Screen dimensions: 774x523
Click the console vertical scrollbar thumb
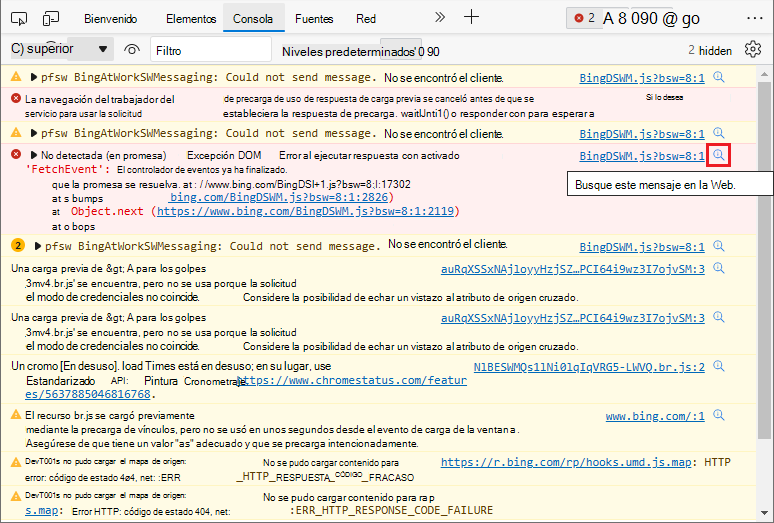[764, 260]
